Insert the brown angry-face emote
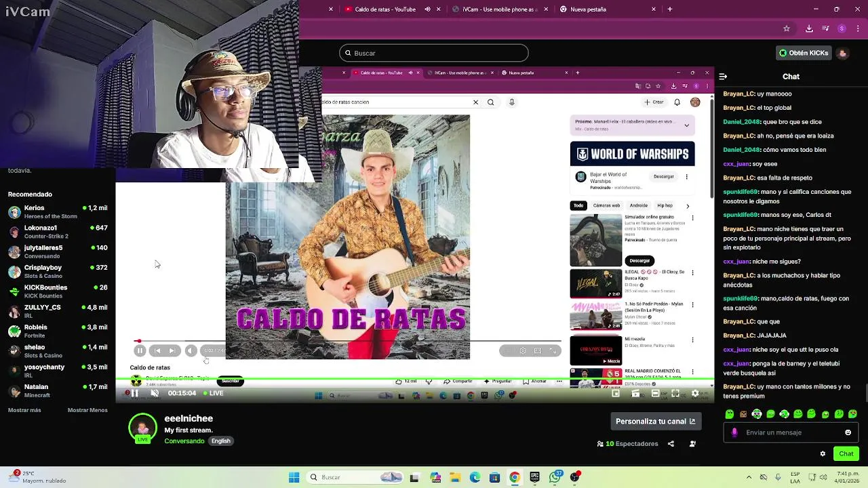 point(743,414)
